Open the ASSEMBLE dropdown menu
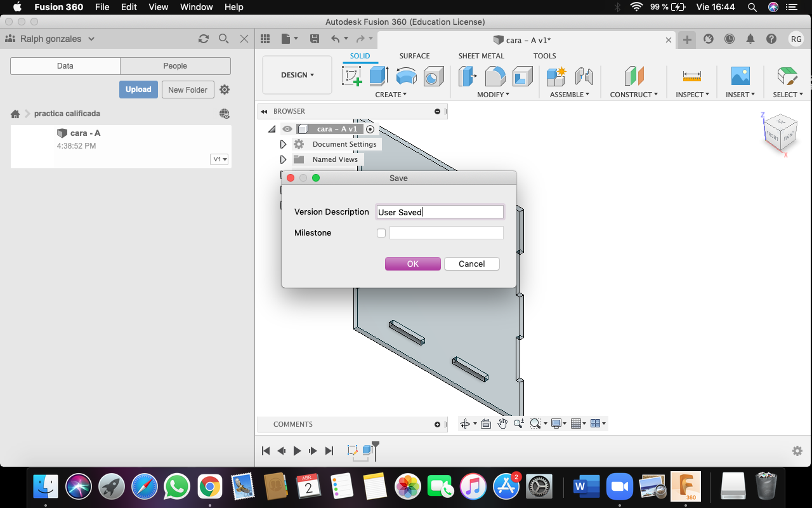The width and height of the screenshot is (812, 508). coord(570,95)
